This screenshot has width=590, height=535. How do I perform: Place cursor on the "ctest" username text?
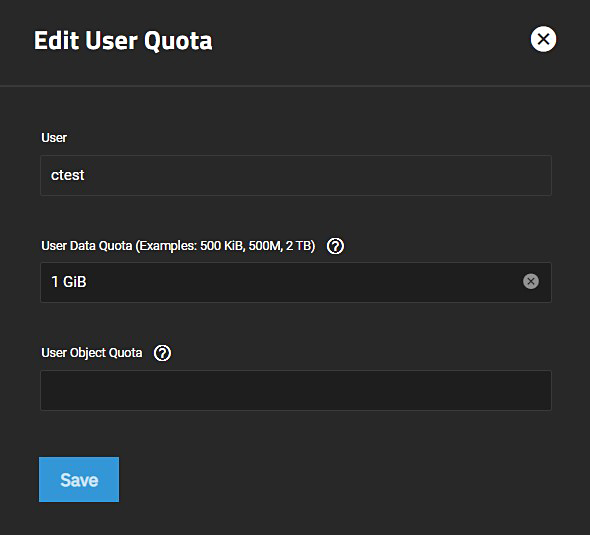(68, 175)
